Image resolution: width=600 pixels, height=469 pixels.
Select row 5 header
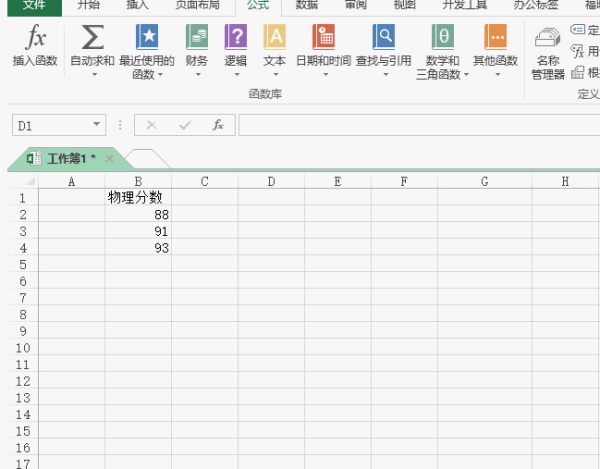[23, 264]
